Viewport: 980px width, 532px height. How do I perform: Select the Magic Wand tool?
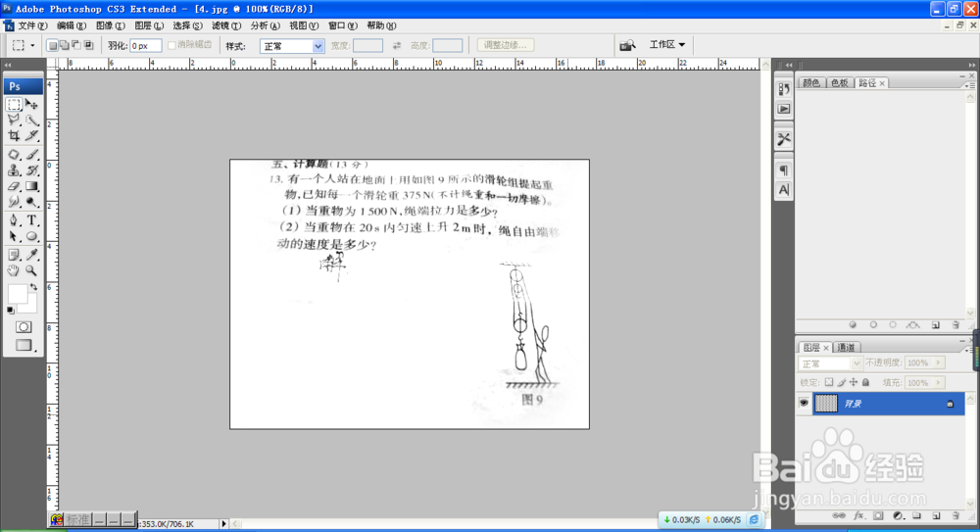coord(32,121)
